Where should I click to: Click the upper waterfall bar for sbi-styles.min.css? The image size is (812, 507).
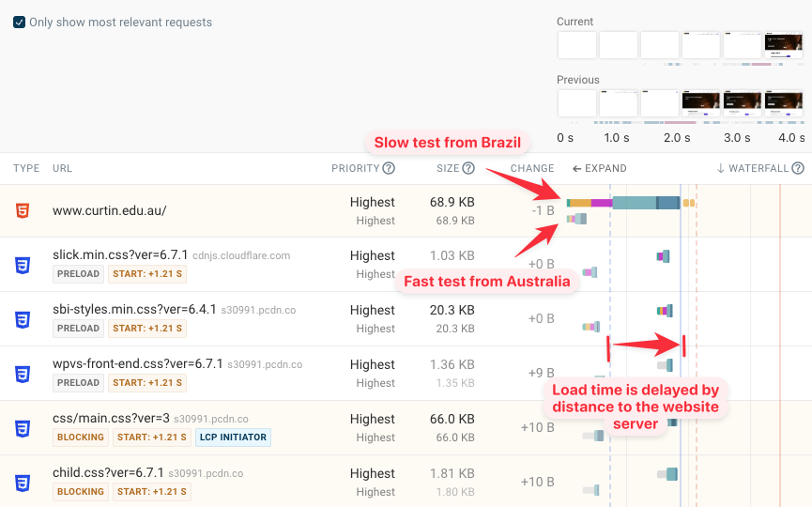coord(665,311)
